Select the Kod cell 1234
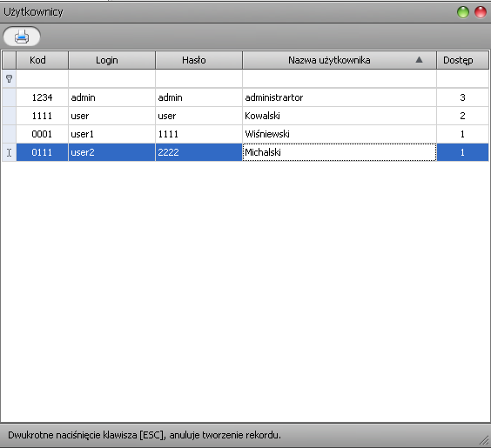Image resolution: width=491 pixels, height=448 pixels. pyautogui.click(x=42, y=97)
